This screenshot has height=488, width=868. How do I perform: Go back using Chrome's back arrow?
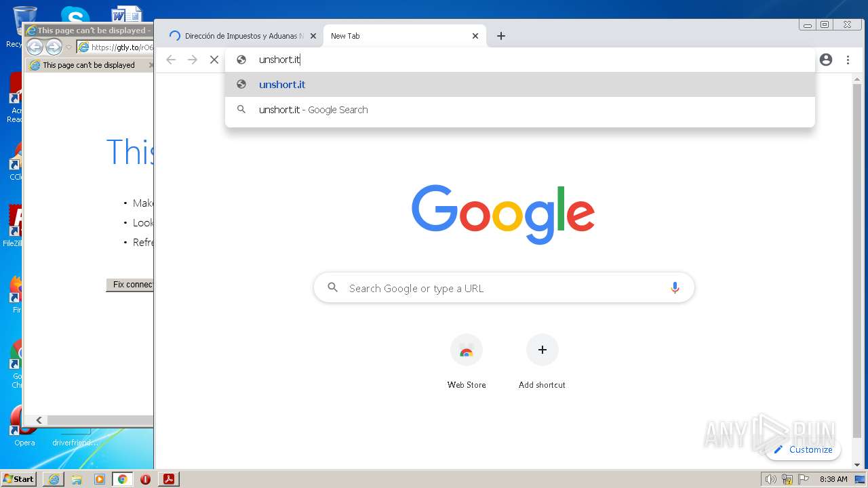click(171, 60)
